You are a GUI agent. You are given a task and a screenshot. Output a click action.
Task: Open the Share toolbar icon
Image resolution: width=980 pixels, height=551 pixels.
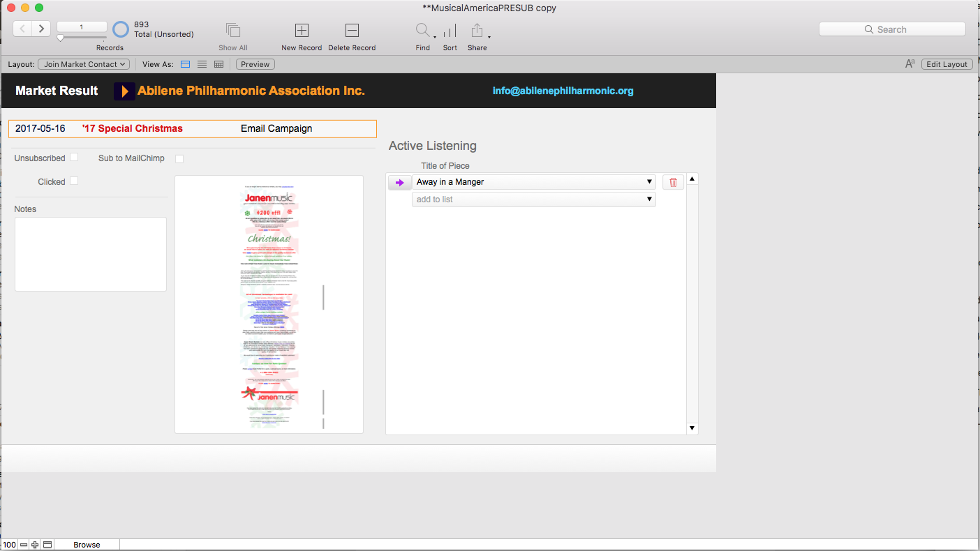[477, 30]
